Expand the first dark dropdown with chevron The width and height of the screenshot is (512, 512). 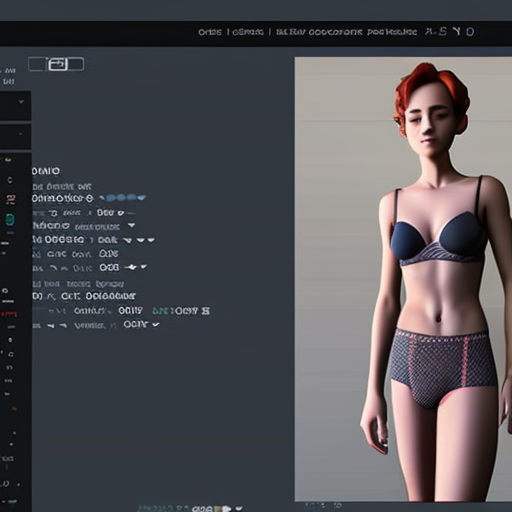15,106
